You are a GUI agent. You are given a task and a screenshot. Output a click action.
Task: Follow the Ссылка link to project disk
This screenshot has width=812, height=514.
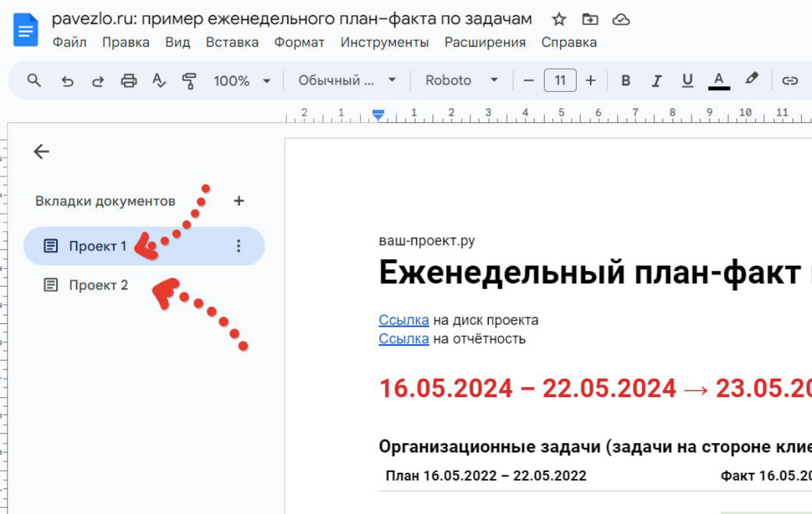(404, 320)
